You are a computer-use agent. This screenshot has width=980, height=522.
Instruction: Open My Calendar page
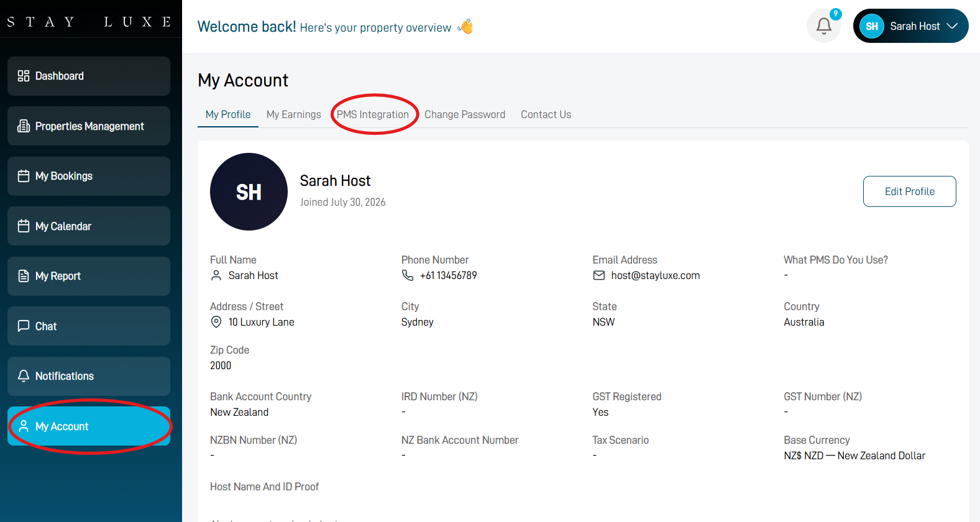(x=89, y=226)
